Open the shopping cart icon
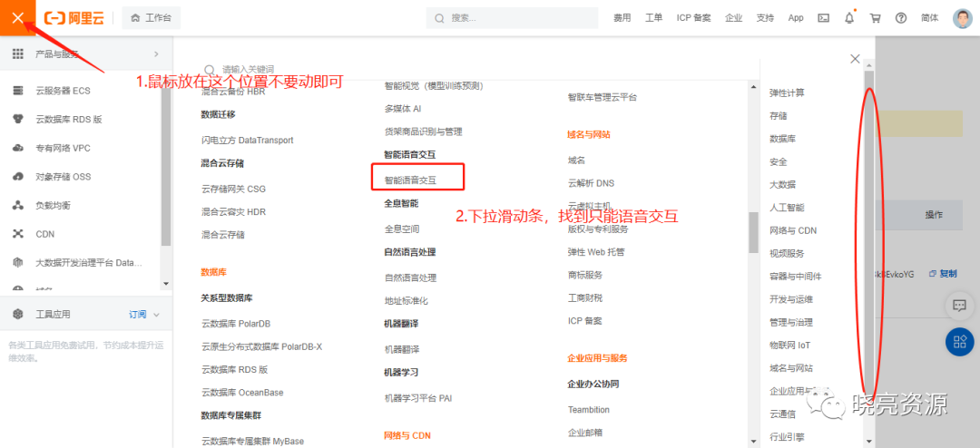 click(875, 18)
